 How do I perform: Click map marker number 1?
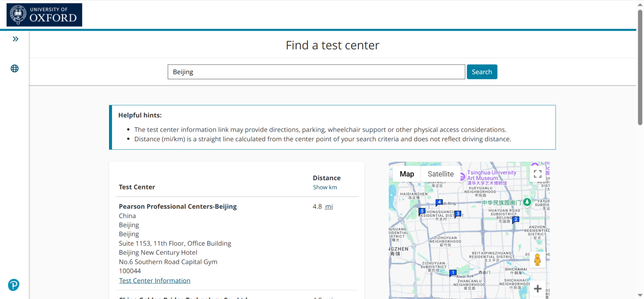[x=452, y=273]
